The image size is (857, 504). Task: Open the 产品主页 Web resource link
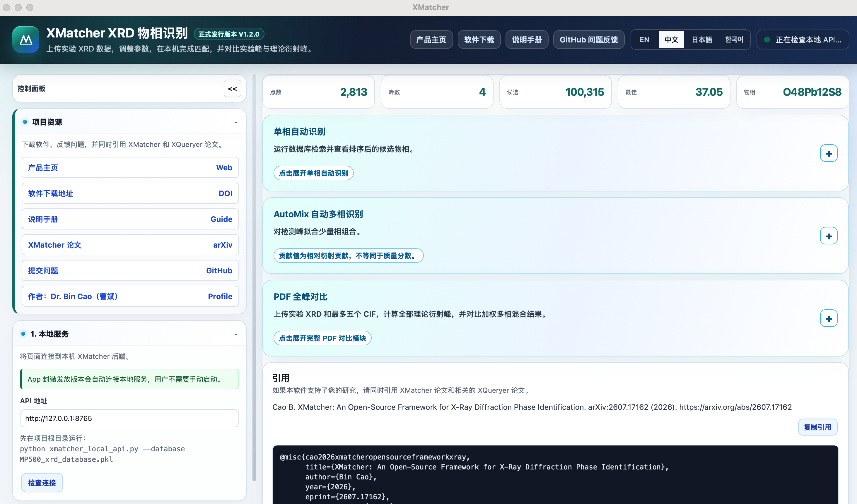(x=130, y=167)
